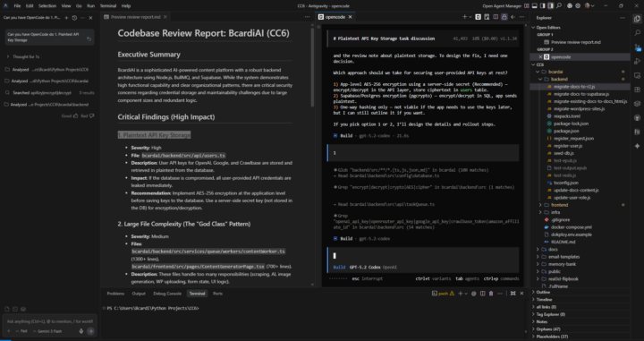Screen dimensions: 644x341
Task: Split the terminal with the split icon
Action: (x=483, y=294)
